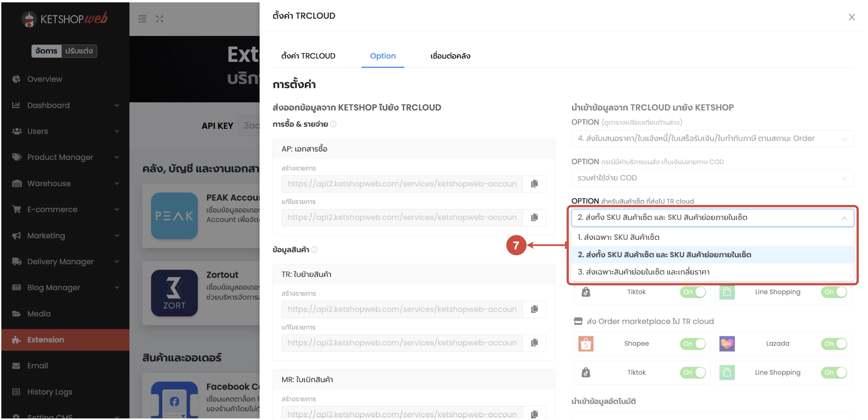The height and width of the screenshot is (420, 868).
Task: Select option 2 ส่งทั้ง SKU สินค้าเซ็ต
Action: pyautogui.click(x=712, y=255)
